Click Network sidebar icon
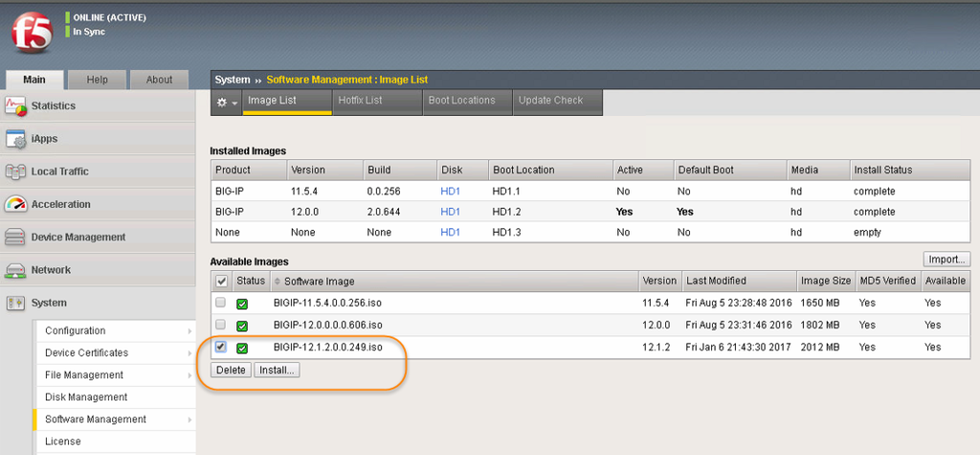Image resolution: width=980 pixels, height=455 pixels. click(x=15, y=270)
